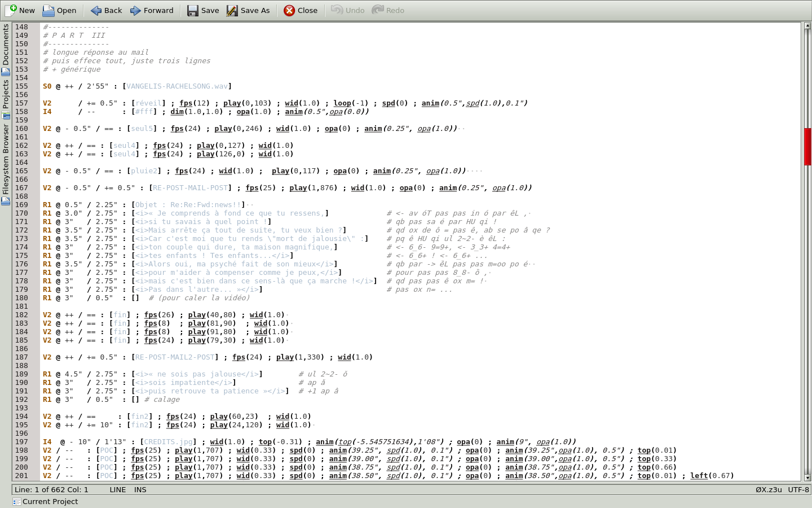Screen dimensions: 812x508
Task: Click the scrollbar up arrow
Action: click(x=807, y=26)
